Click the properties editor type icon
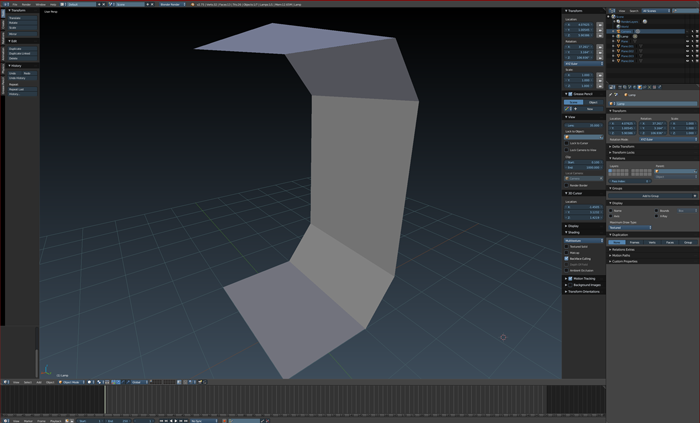The height and width of the screenshot is (423, 700). [x=610, y=86]
